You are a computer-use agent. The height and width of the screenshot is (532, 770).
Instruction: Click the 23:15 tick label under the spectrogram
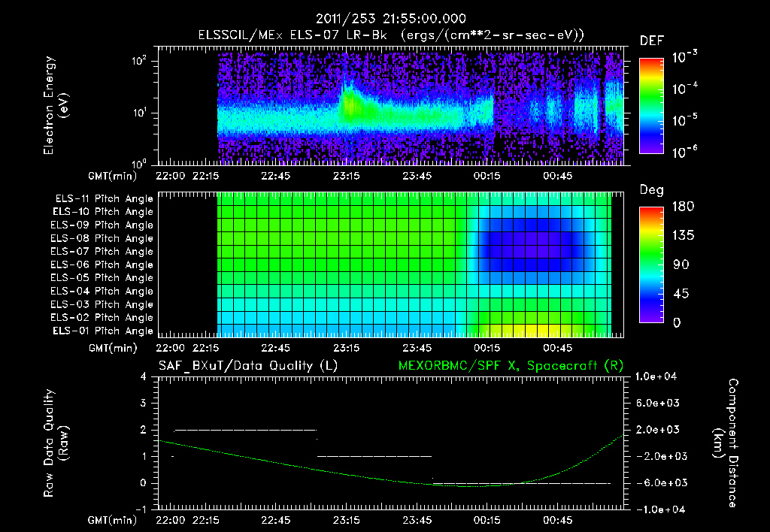tap(346, 176)
